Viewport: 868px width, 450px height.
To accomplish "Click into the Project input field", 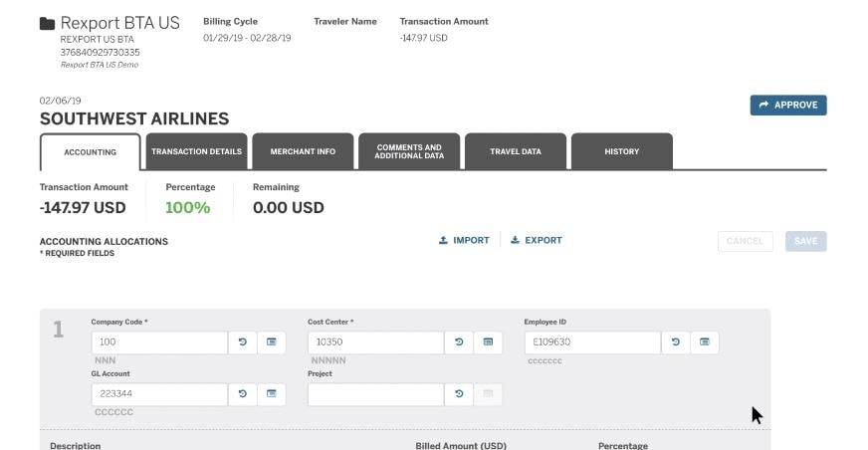I will [375, 394].
